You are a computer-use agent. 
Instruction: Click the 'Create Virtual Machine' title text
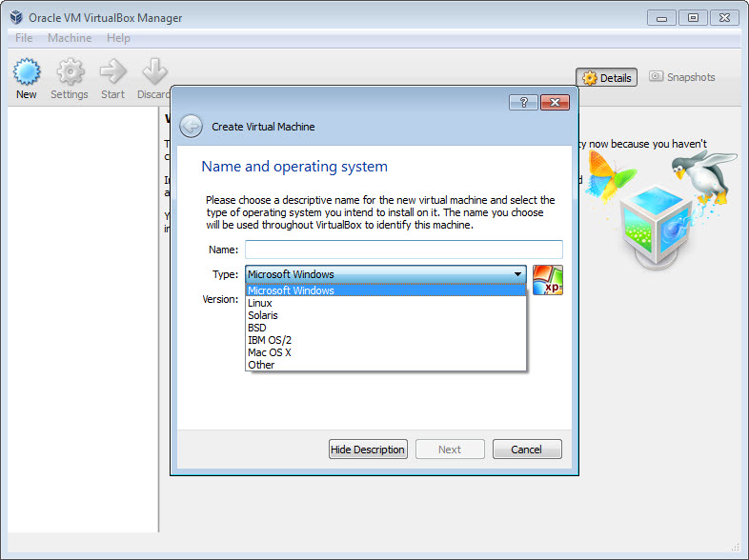(263, 127)
